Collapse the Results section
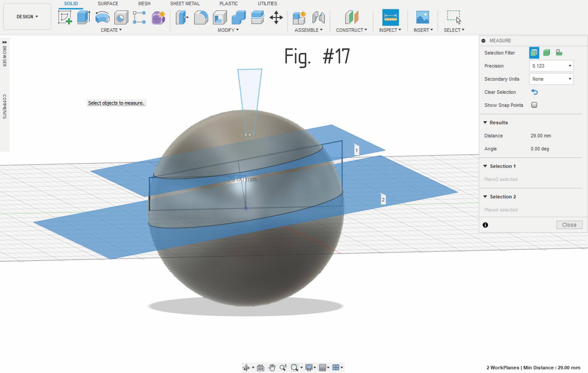The width and height of the screenshot is (588, 373). 485,122
